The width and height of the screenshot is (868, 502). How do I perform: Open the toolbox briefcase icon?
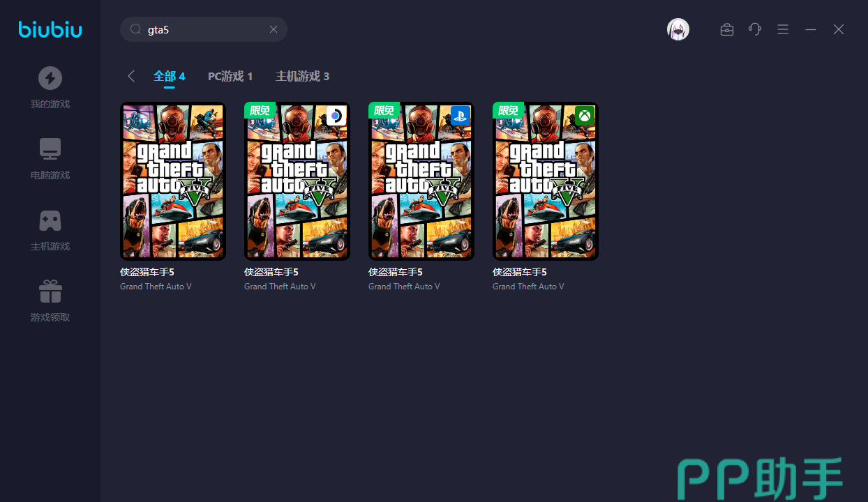coord(726,29)
